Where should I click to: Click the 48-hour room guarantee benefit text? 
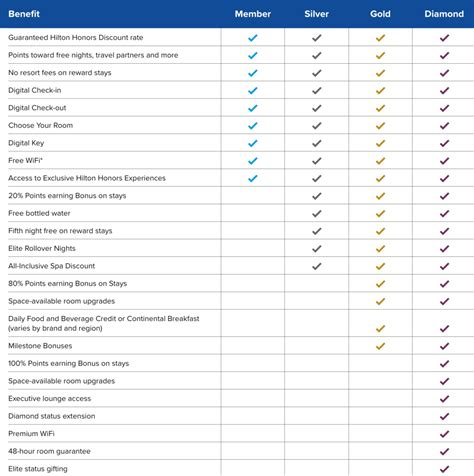49,451
